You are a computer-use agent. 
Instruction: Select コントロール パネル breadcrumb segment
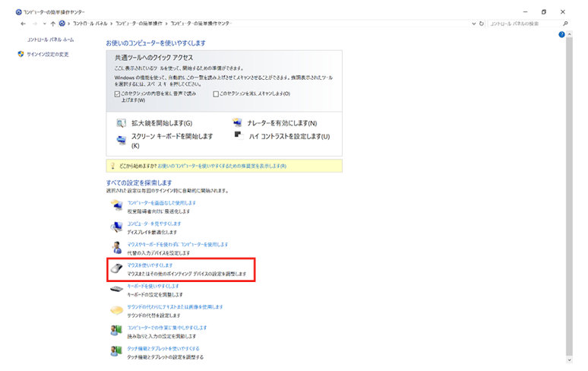click(x=90, y=24)
